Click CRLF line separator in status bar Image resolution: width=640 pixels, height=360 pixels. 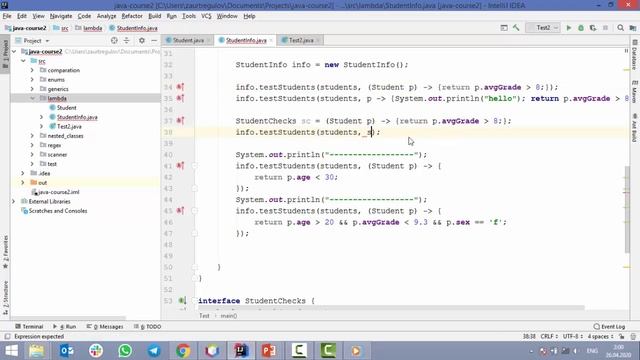pos(549,337)
